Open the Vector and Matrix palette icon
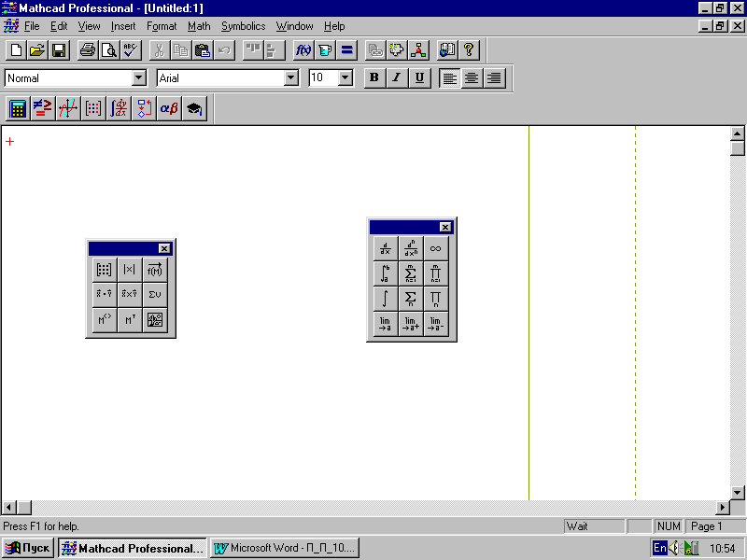This screenshot has width=747, height=560. pos(93,108)
